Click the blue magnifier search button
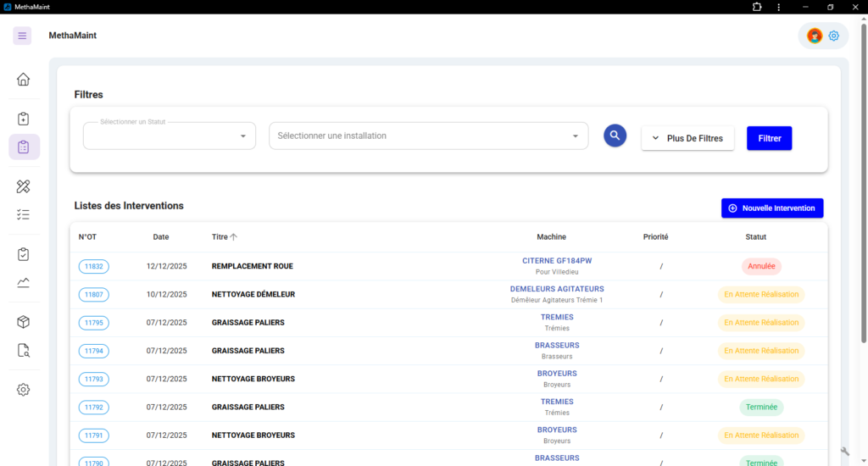 coord(615,136)
